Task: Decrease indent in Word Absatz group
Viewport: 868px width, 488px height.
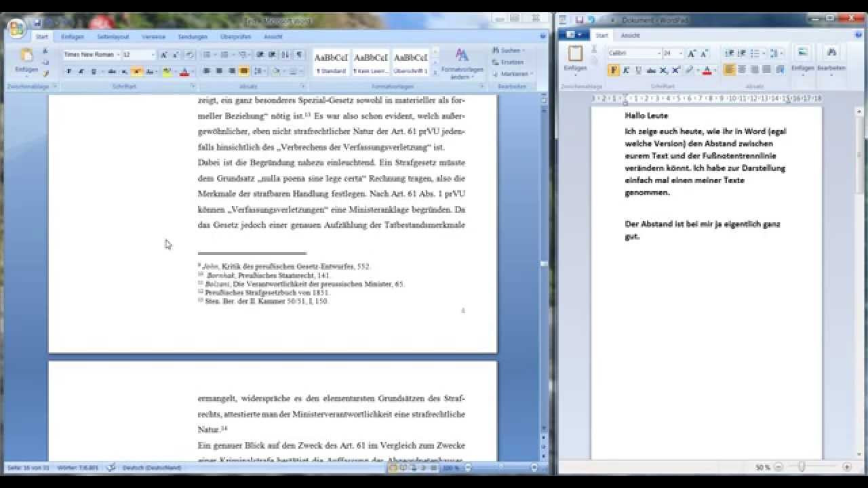Action: pos(260,54)
